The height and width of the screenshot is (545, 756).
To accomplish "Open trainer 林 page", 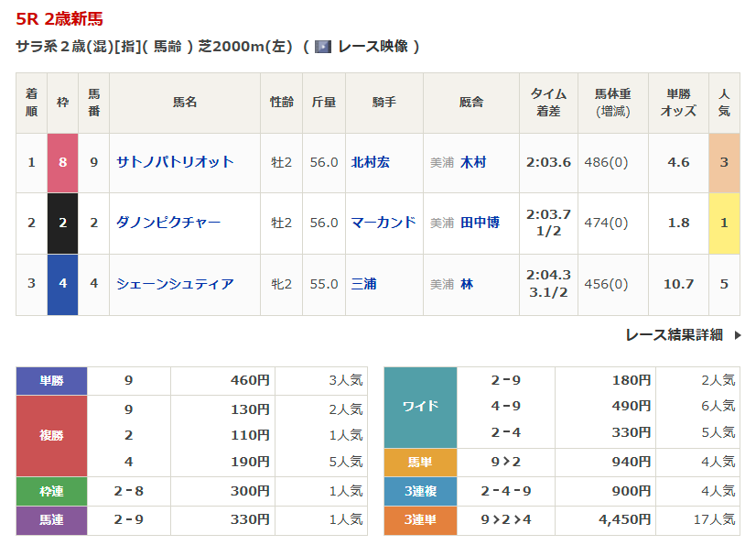I will [467, 284].
